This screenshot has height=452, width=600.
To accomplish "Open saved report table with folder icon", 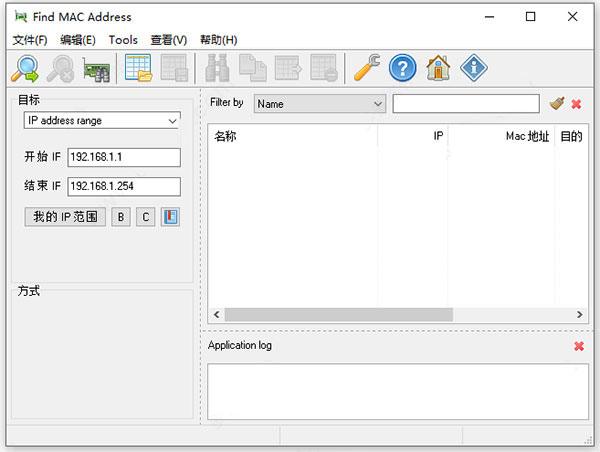I will (x=139, y=68).
